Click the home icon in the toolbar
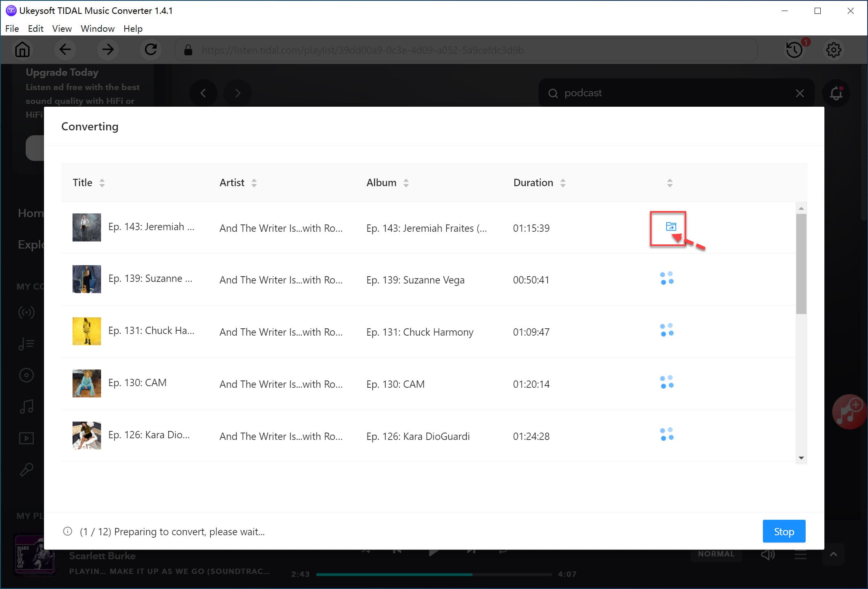 (22, 50)
